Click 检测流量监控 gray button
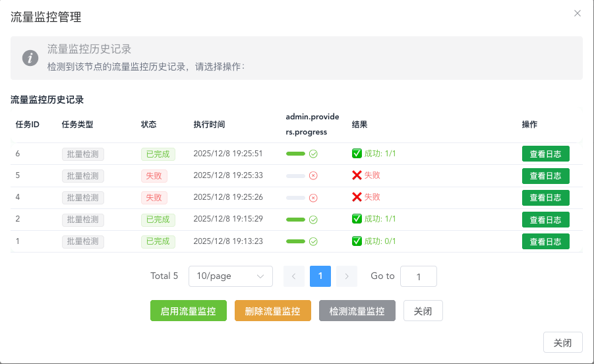The image size is (594, 364). tap(357, 311)
